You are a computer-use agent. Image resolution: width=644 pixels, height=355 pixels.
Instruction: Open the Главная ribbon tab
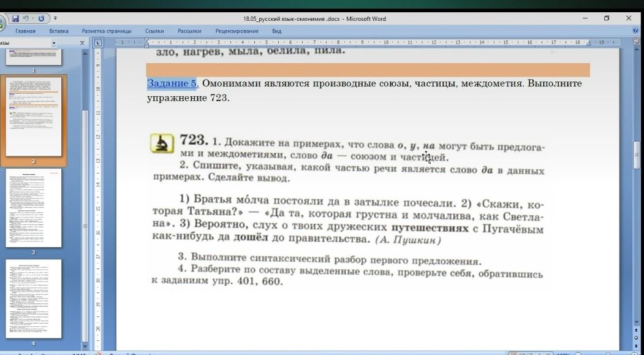coord(26,31)
